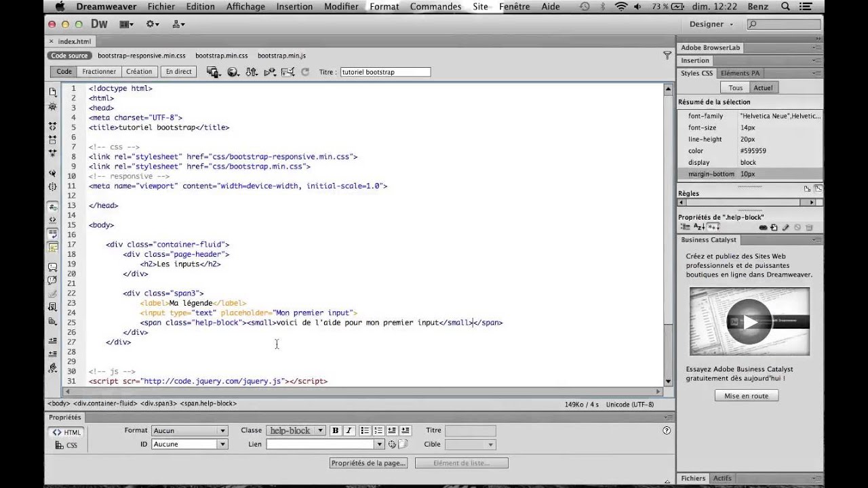The width and height of the screenshot is (868, 488).
Task: Click the indent code icon
Action: pyautogui.click(x=53, y=340)
